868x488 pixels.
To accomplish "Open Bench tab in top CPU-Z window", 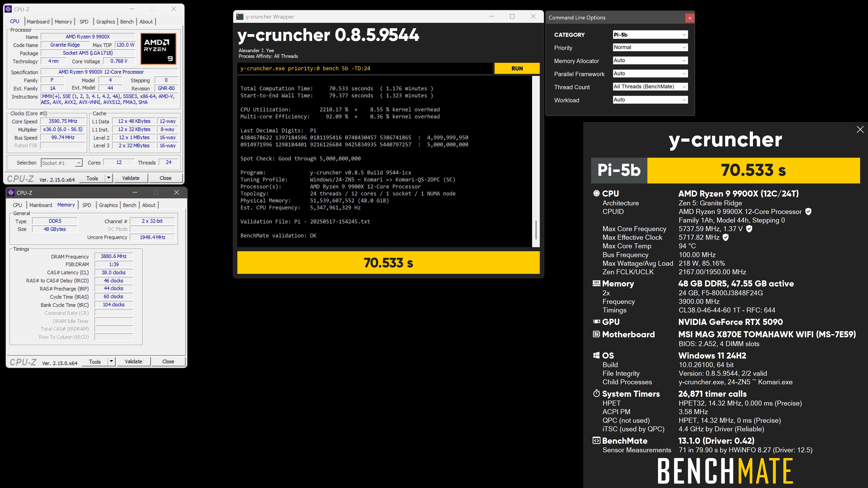I will coord(127,21).
